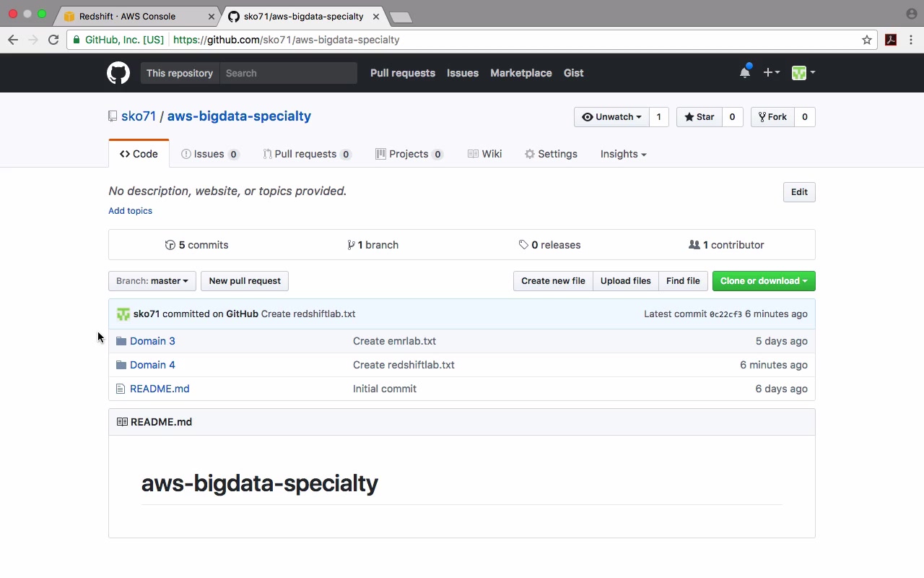Viewport: 924px width, 578px height.
Task: Open the Adobe Acrobat extension icon
Action: point(891,40)
